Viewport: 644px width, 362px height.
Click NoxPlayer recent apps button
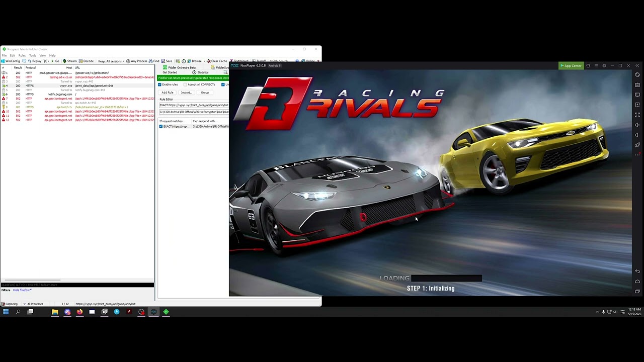tap(637, 292)
